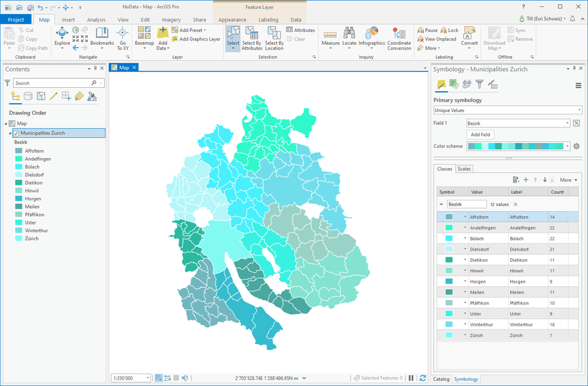The width and height of the screenshot is (588, 386).
Task: Switch Contents to List By Selection
Action: (41, 97)
